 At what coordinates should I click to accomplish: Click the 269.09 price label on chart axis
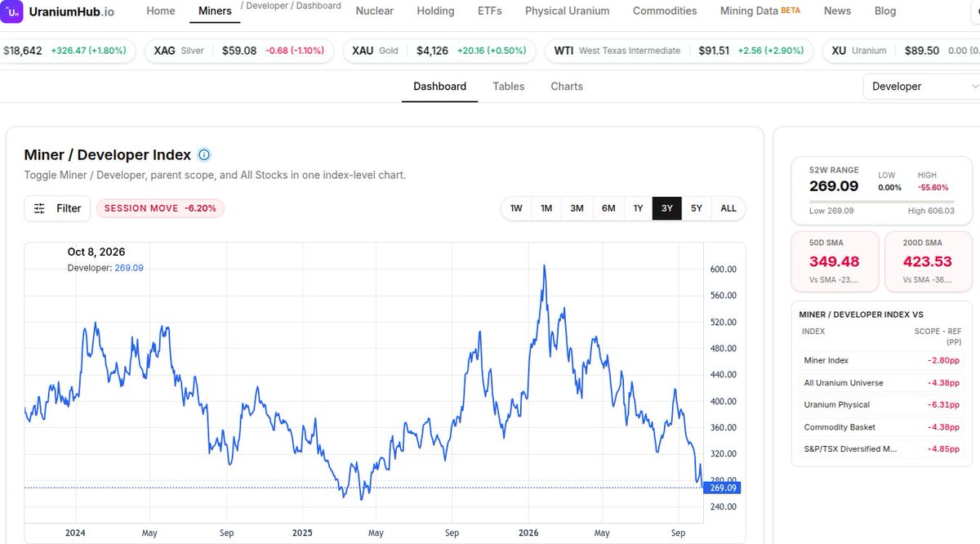pyautogui.click(x=722, y=488)
